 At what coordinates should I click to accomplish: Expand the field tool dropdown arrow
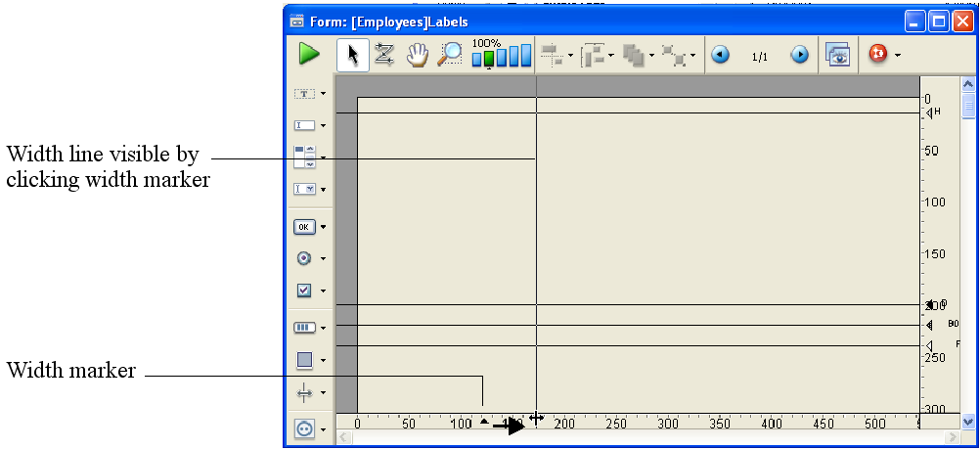[323, 125]
